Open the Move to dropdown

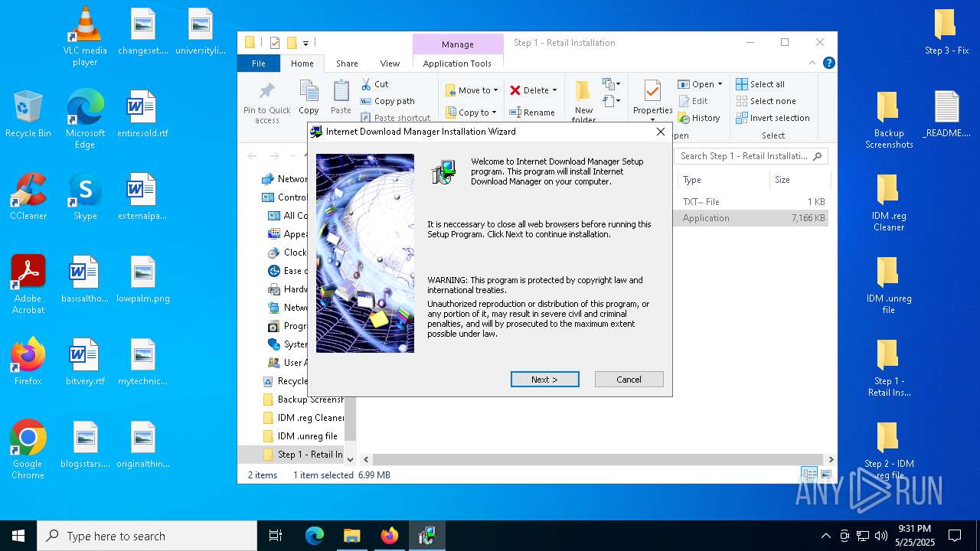[472, 90]
